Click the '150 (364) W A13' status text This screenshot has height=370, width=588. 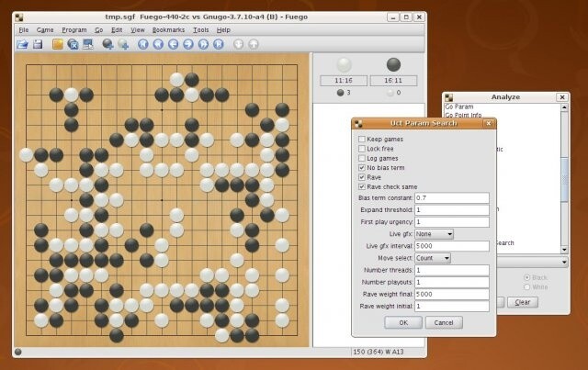point(378,352)
